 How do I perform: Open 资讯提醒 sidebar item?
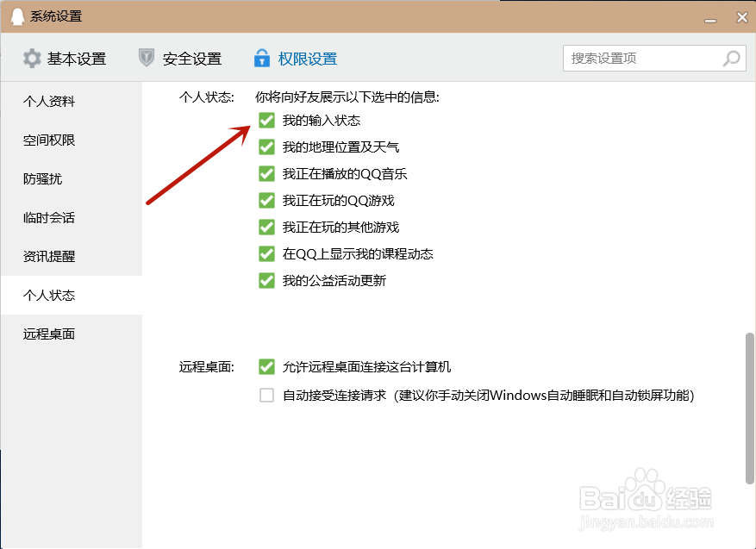[72, 257]
